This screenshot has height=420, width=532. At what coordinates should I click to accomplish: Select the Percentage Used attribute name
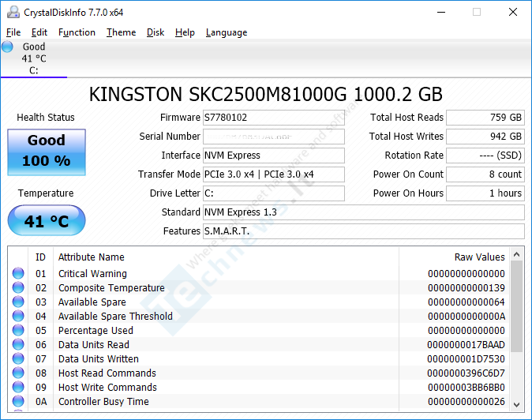point(96,331)
